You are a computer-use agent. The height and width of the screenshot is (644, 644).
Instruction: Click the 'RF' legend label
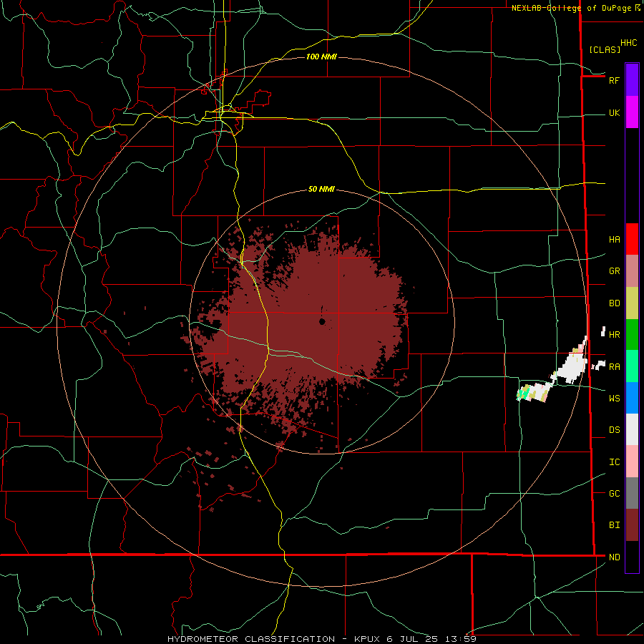point(614,80)
